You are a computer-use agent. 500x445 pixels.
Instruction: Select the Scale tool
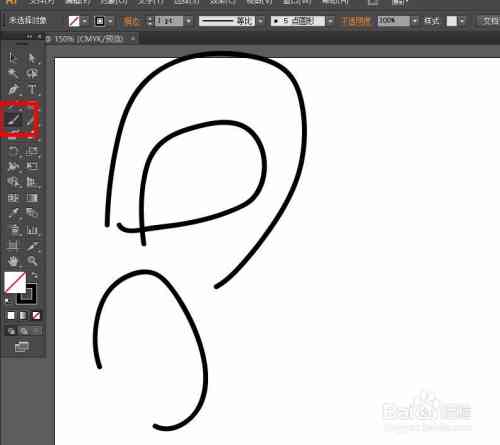(x=32, y=151)
